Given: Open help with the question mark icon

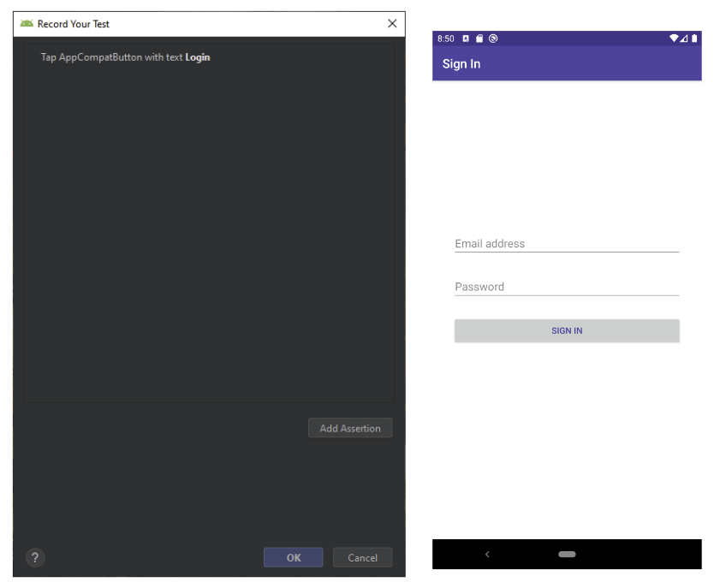Looking at the screenshot, I should click(x=35, y=557).
